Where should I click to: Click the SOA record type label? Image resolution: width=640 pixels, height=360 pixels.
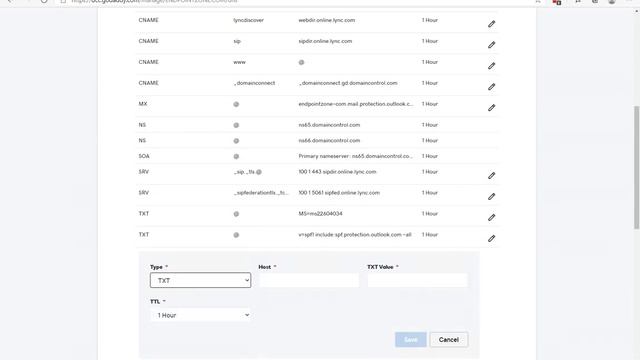[x=144, y=156]
